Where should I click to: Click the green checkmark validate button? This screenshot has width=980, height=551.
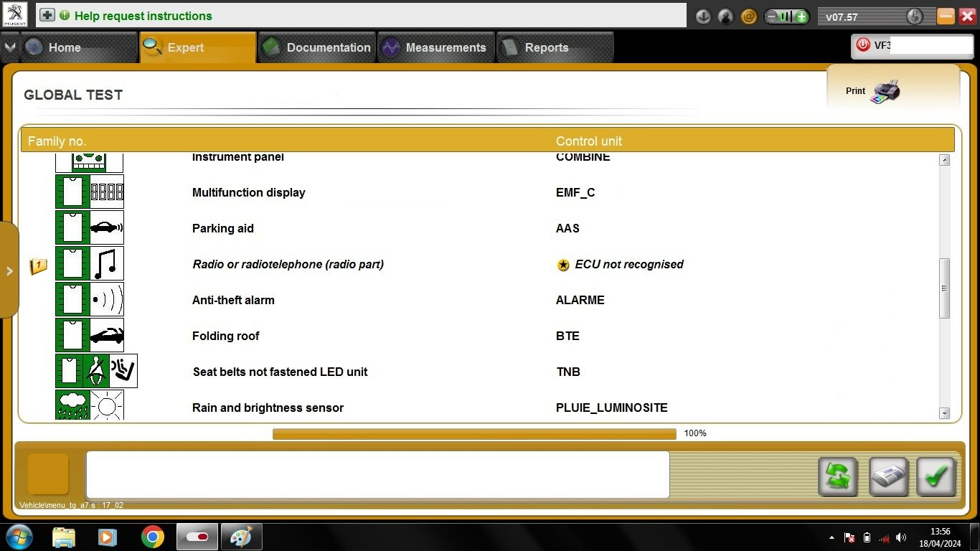tap(936, 476)
